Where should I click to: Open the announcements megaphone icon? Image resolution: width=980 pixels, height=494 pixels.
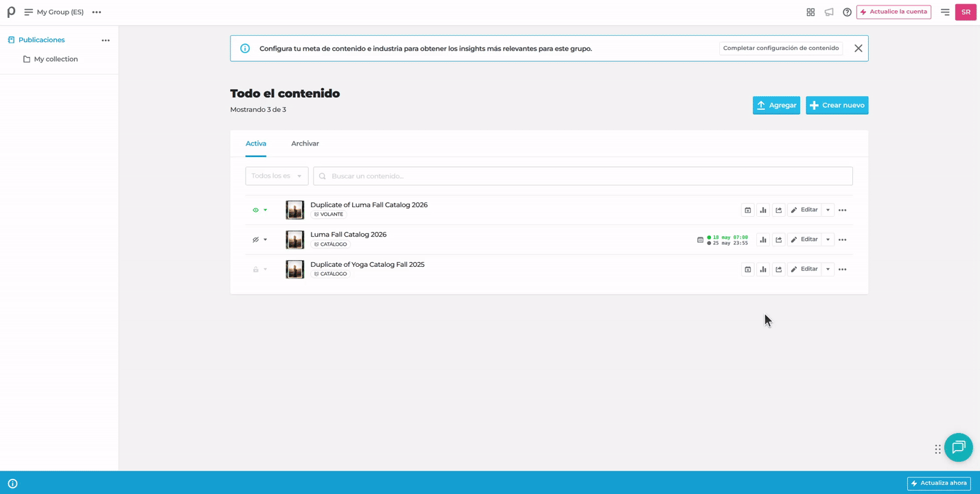pyautogui.click(x=829, y=12)
